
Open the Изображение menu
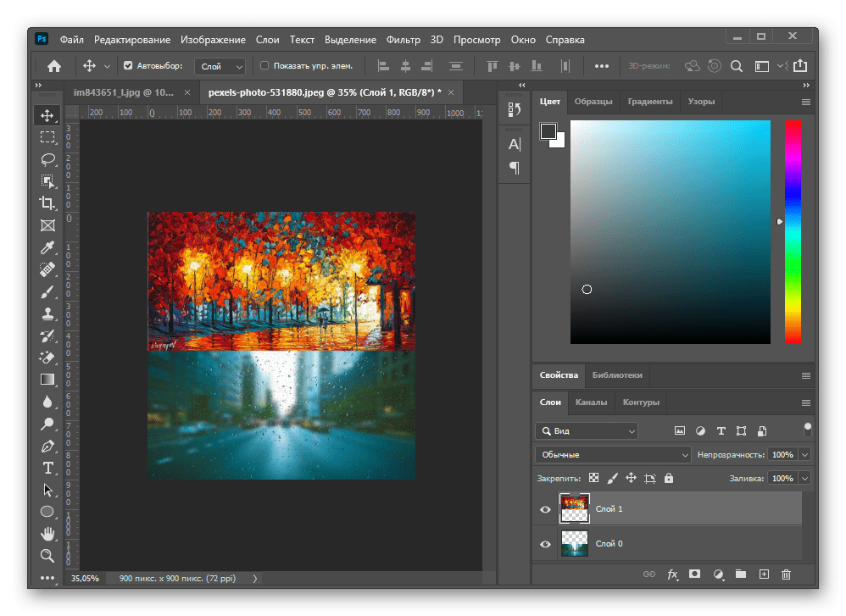click(213, 40)
